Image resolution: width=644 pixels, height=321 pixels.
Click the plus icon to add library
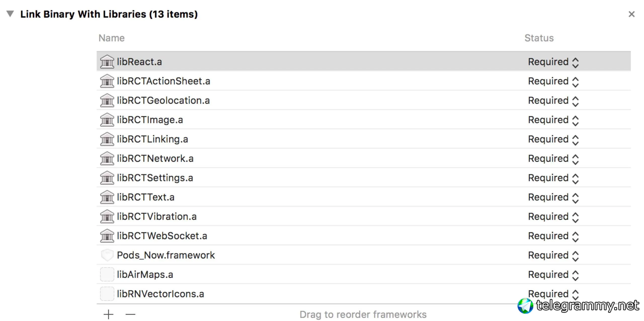pyautogui.click(x=108, y=314)
